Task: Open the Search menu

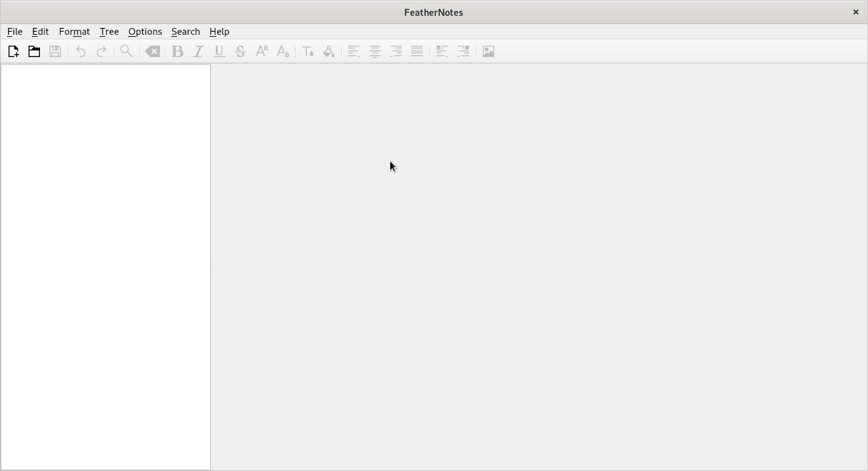Action: click(185, 32)
